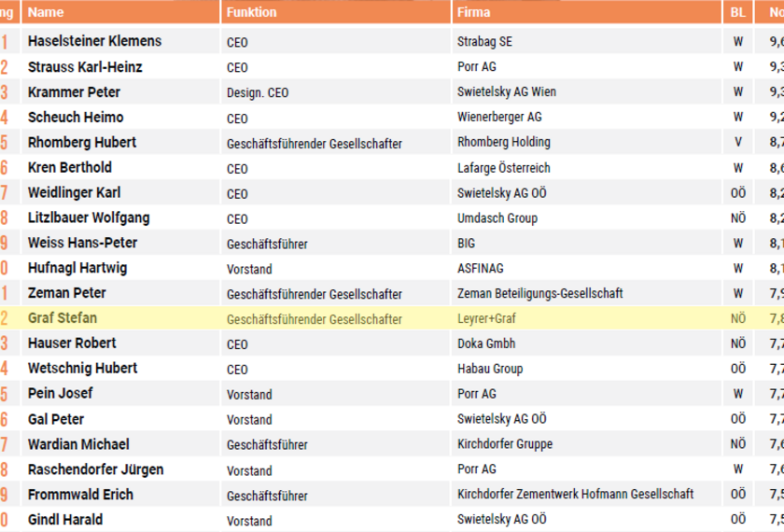The height and width of the screenshot is (532, 784).
Task: Sort by the BL column header
Action: [x=737, y=12]
